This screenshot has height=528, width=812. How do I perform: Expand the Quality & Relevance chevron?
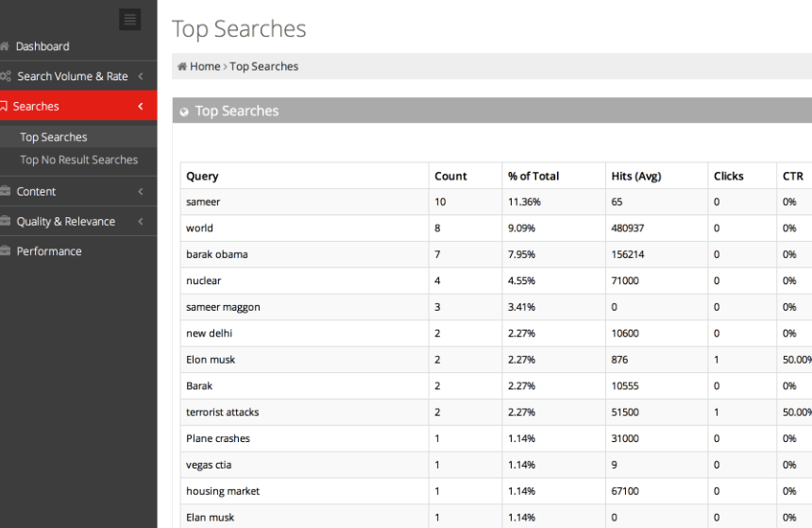pyautogui.click(x=141, y=221)
